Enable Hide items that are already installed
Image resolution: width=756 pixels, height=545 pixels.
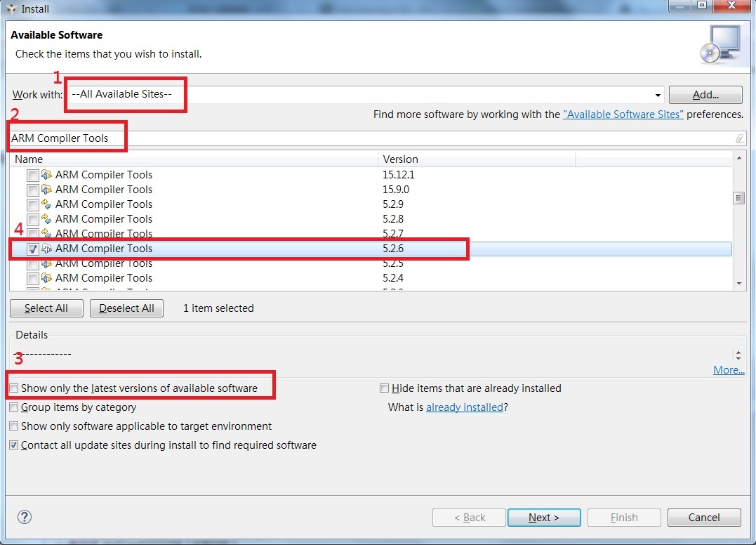tap(384, 388)
